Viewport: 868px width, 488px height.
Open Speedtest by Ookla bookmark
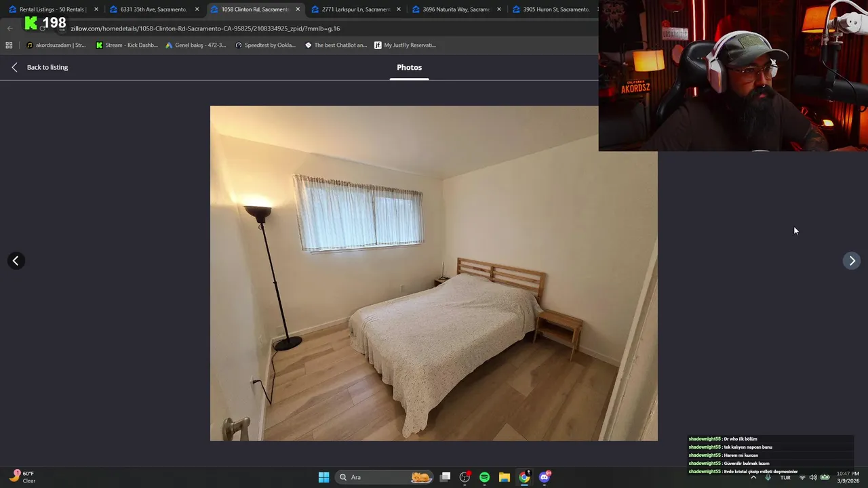pos(265,45)
